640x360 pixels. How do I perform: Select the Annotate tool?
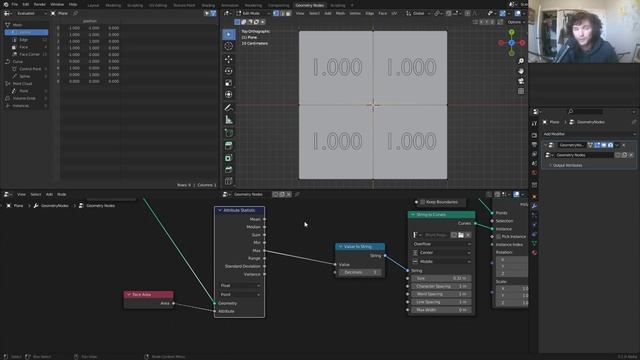pos(229,108)
